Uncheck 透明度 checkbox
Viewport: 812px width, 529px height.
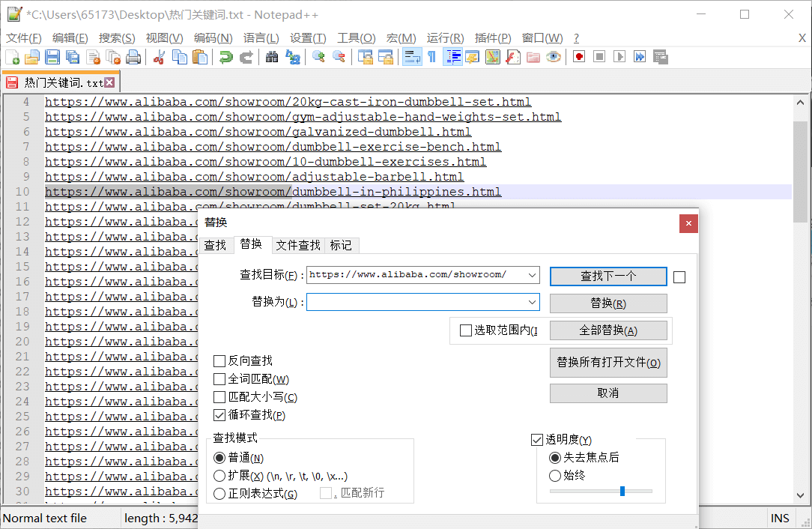536,440
